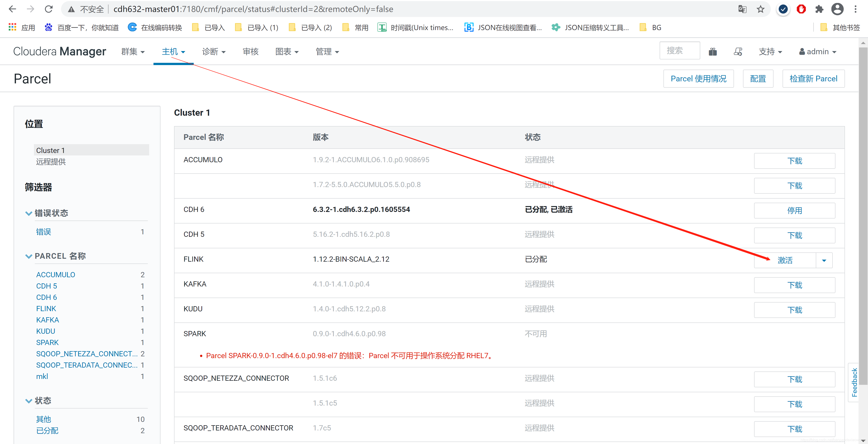Open the 支持 dropdown menu
868x444 pixels.
(x=770, y=52)
